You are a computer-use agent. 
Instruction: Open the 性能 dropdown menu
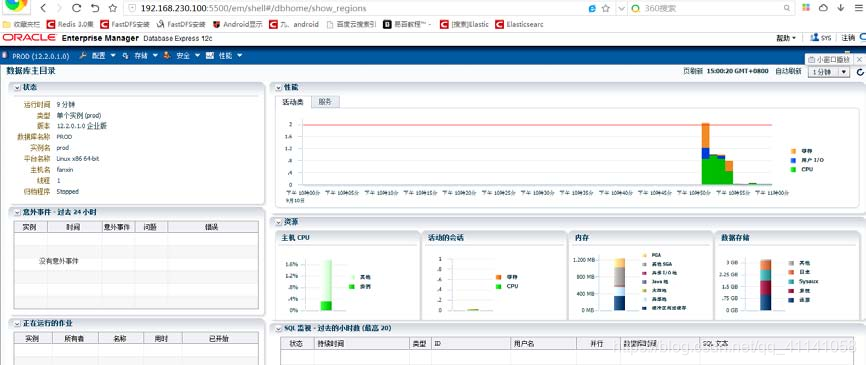pos(230,56)
